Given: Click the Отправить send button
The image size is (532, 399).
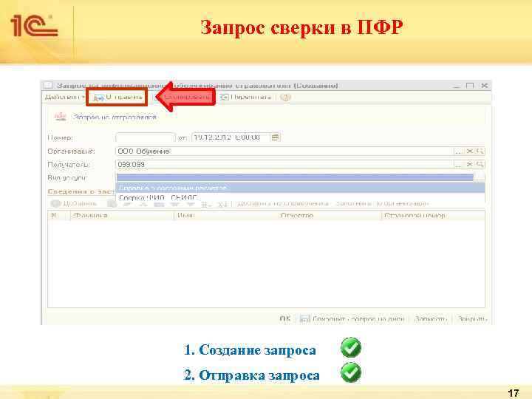Looking at the screenshot, I should (117, 97).
